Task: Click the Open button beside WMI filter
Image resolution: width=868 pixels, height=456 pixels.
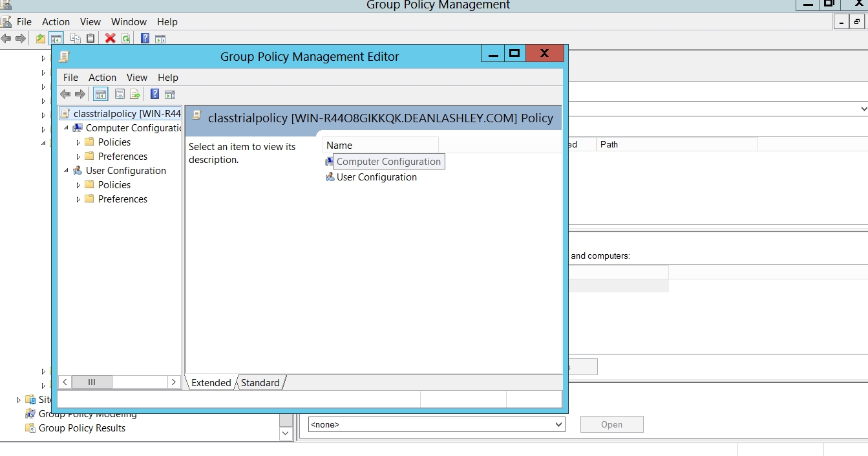Action: coord(611,425)
